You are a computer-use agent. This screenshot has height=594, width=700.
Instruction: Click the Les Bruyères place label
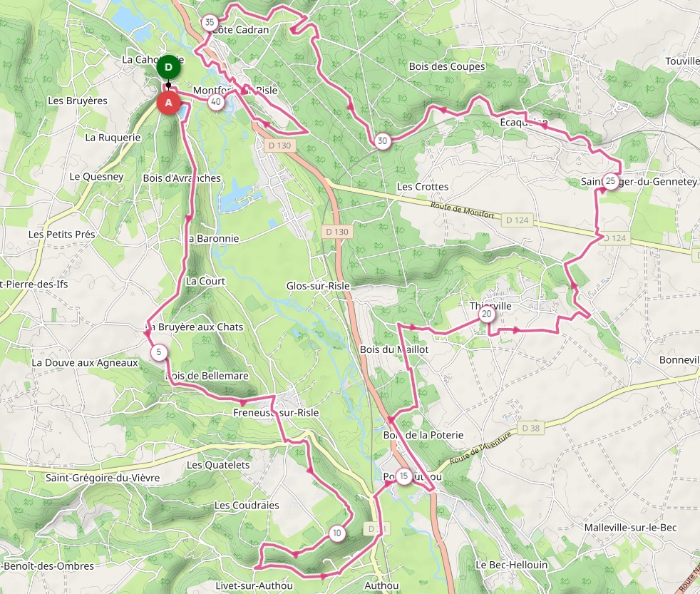point(78,101)
